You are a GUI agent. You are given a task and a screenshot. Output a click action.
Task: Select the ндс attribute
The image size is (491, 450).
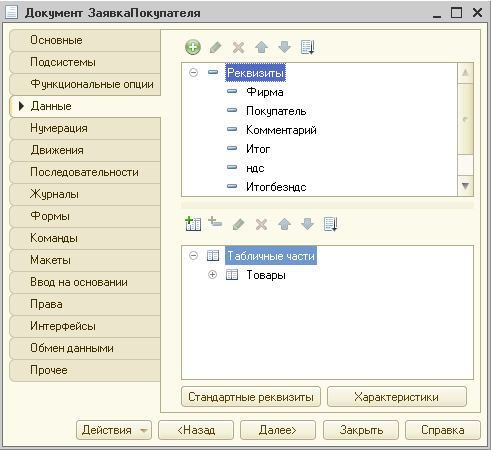tap(255, 168)
